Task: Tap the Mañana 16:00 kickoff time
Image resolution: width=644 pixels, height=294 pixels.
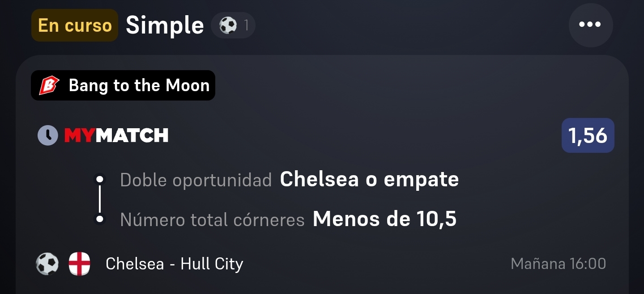Action: 559,264
